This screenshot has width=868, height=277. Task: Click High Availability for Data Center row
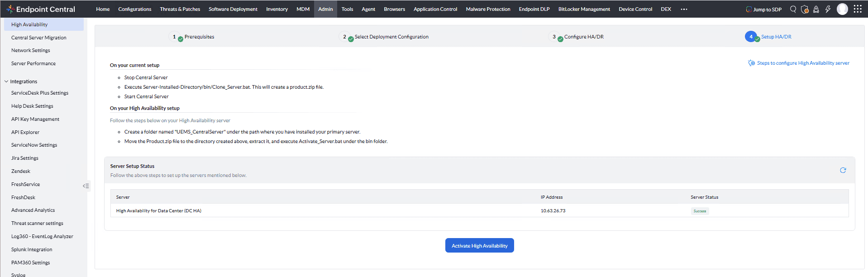coord(479,210)
